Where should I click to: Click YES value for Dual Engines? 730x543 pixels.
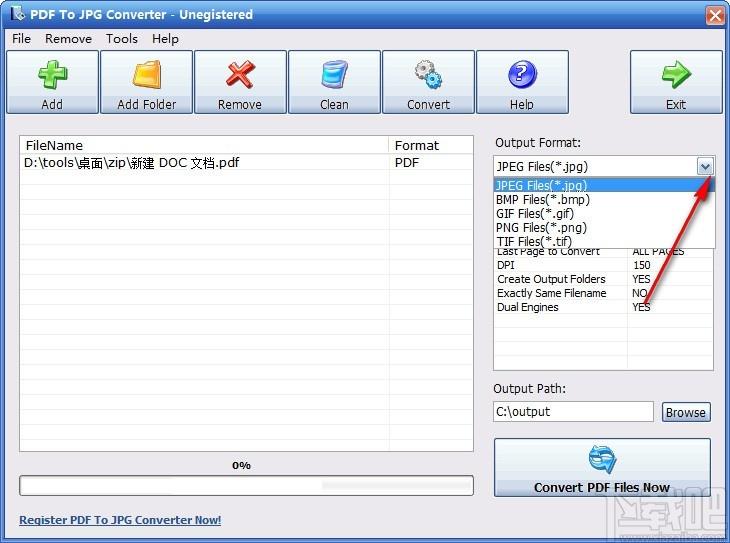point(641,307)
